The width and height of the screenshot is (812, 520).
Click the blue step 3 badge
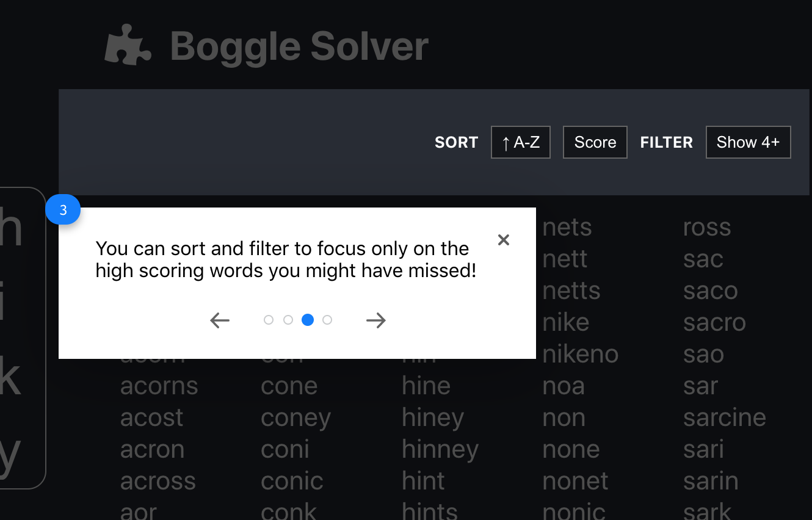(63, 209)
